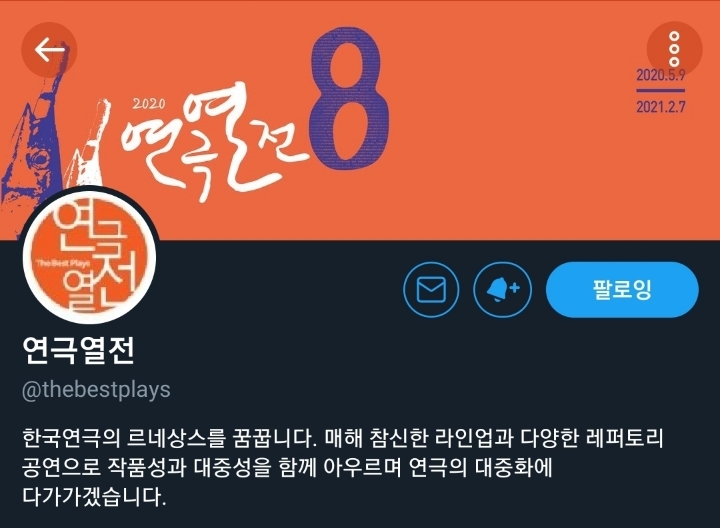Tap the large purple 8 in banner
Image resolution: width=720 pixels, height=528 pixels.
[349, 99]
